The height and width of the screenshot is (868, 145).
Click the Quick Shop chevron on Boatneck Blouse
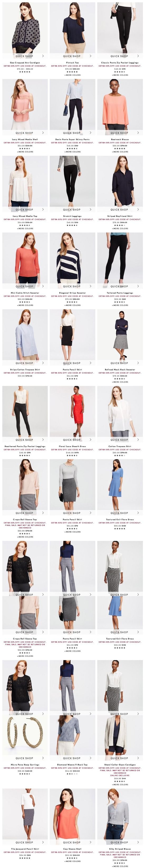138,133
